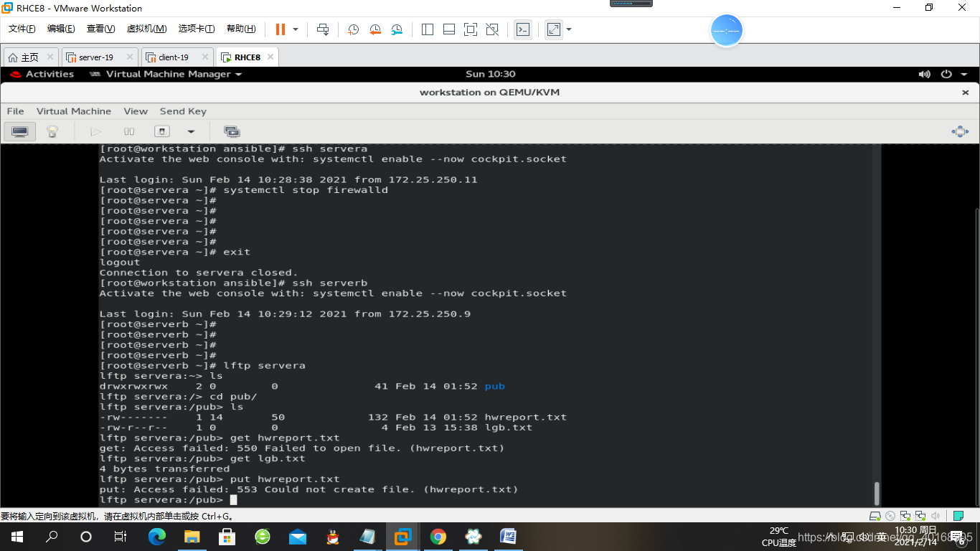Image resolution: width=980 pixels, height=551 pixels.
Task: Open Google Chrome from the taskbar
Action: click(x=438, y=537)
